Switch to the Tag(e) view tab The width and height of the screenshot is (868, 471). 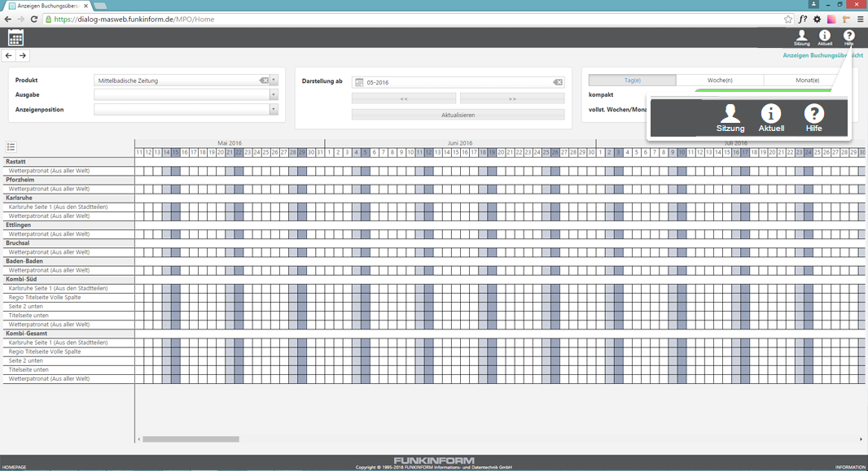(x=632, y=81)
